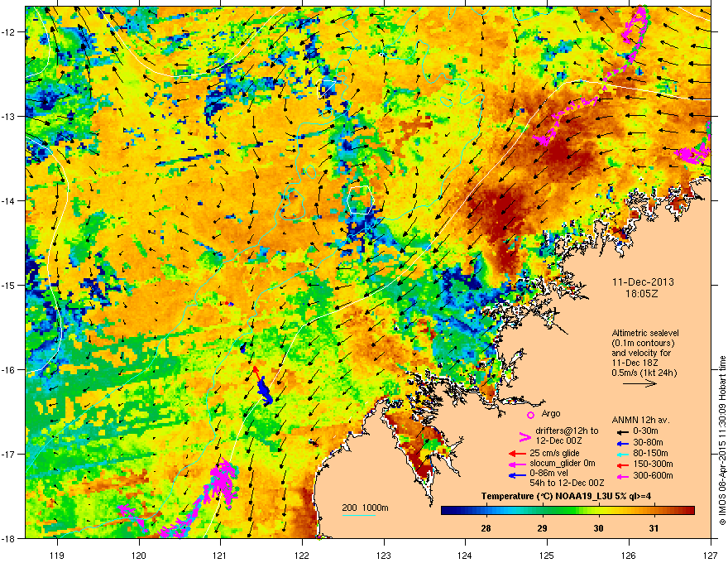Click the '0-86m vel' legend label
The width and height of the screenshot is (728, 563).
(548, 473)
